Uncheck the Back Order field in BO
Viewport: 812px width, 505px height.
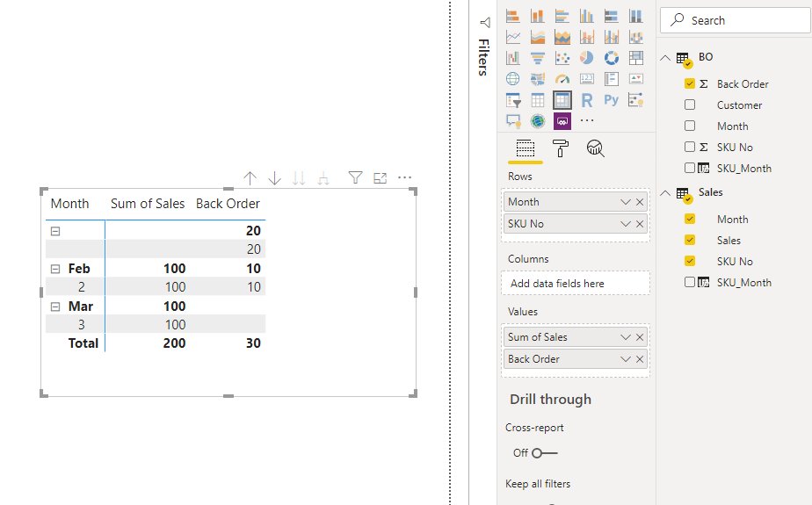[689, 83]
